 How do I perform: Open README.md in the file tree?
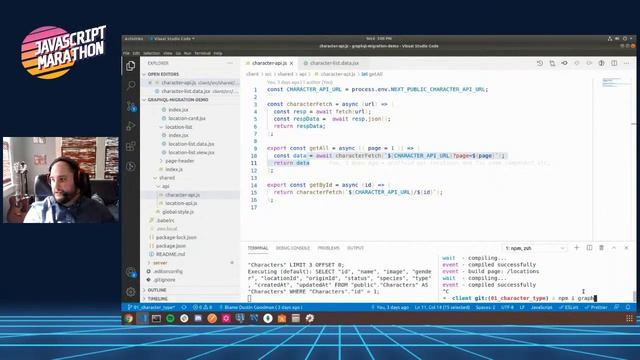click(x=170, y=254)
